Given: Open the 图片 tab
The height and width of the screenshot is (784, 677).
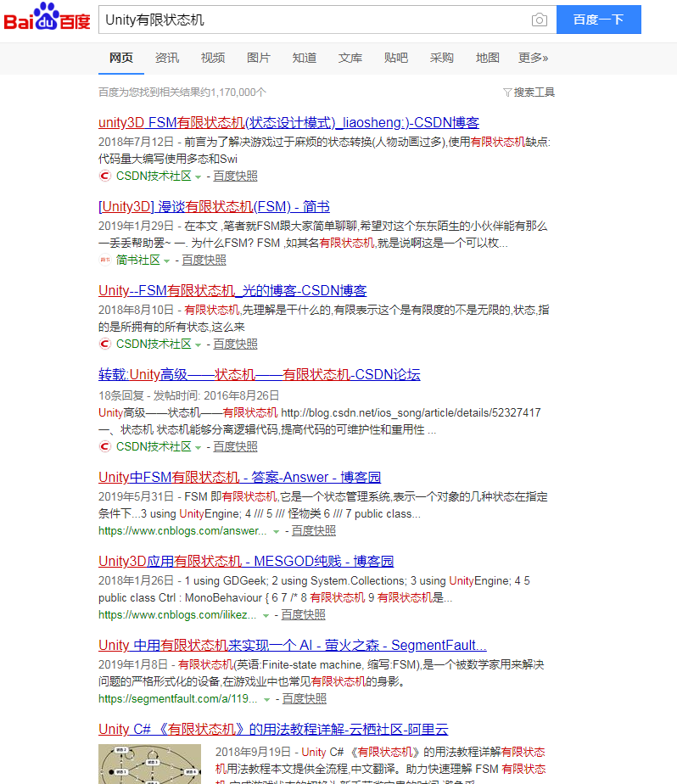Looking at the screenshot, I should [259, 58].
